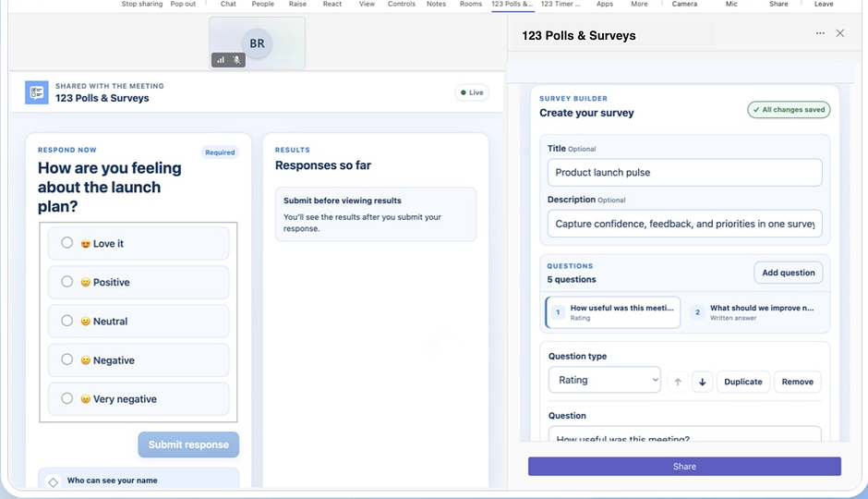Screen dimensions: 868x499
Task: Click Stop sharing in the meeting toolbar
Action: point(142,4)
